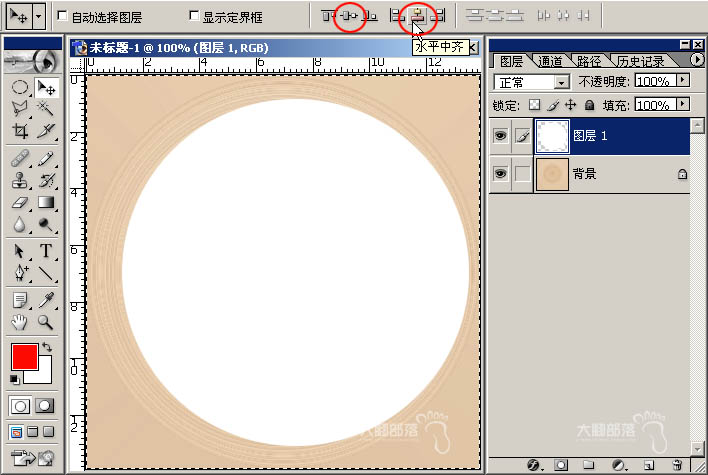Viewport: 708px width, 475px height.
Task: Enable 自动选择图层 checkbox
Action: 62,16
